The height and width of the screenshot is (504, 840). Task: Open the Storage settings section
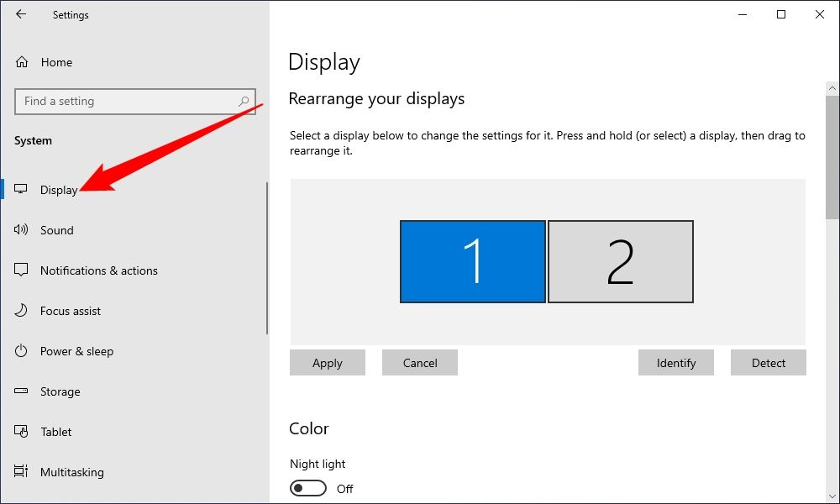pyautogui.click(x=60, y=391)
